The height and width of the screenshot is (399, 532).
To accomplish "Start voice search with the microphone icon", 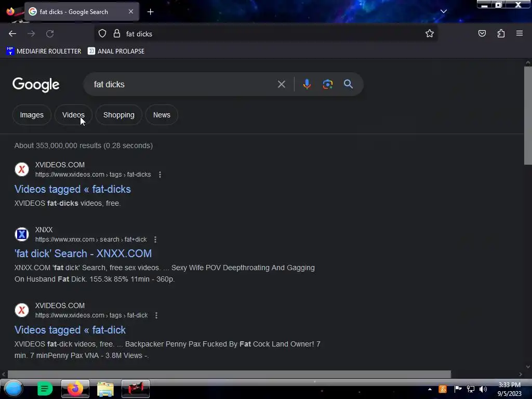I will 307,84.
